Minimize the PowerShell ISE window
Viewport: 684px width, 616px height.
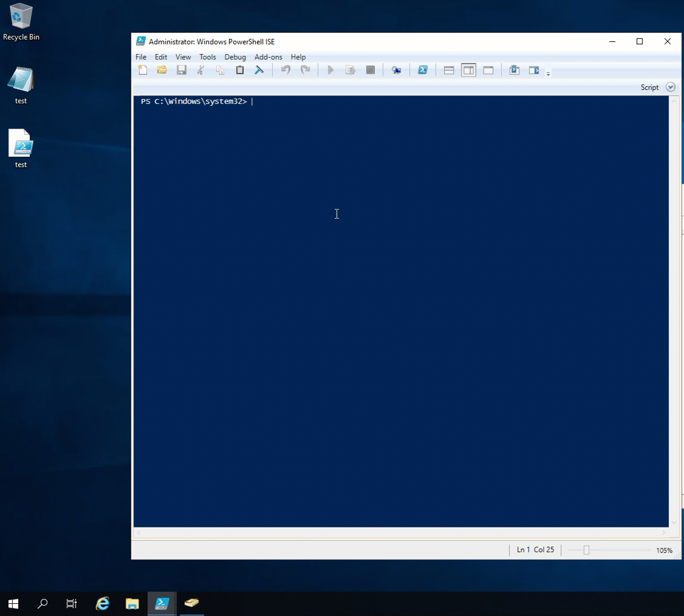(x=612, y=41)
